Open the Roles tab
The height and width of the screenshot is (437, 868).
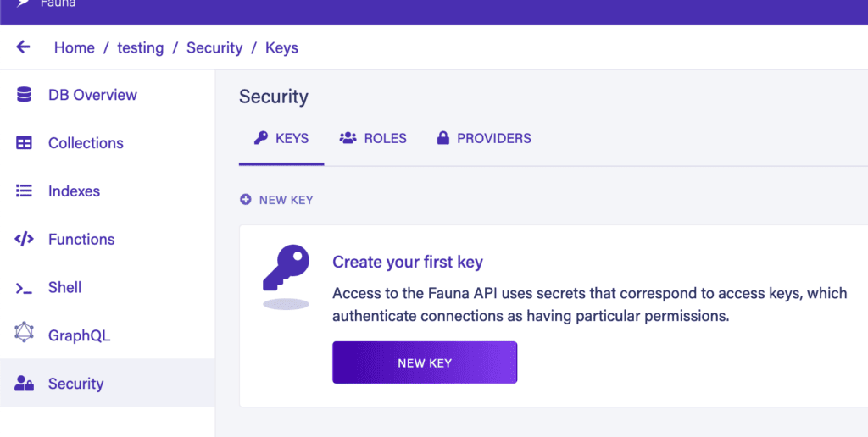click(373, 138)
